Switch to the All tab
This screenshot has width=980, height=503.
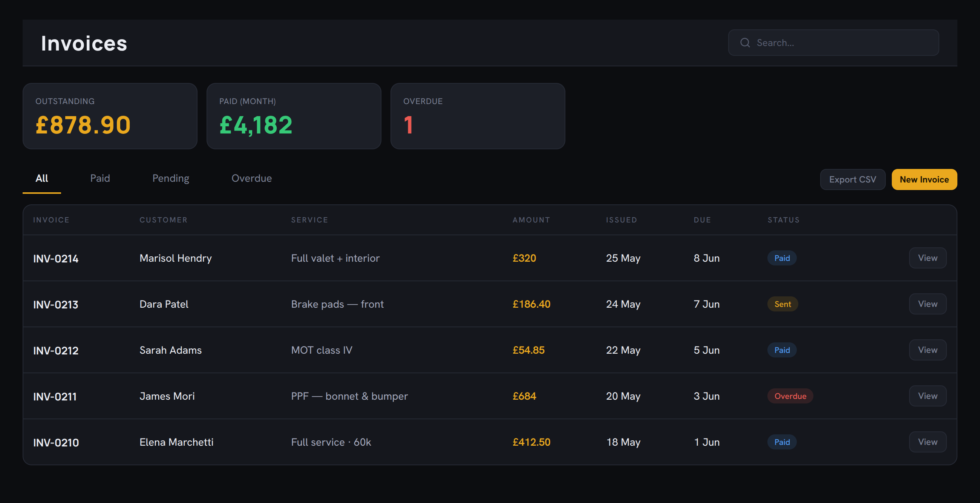42,178
